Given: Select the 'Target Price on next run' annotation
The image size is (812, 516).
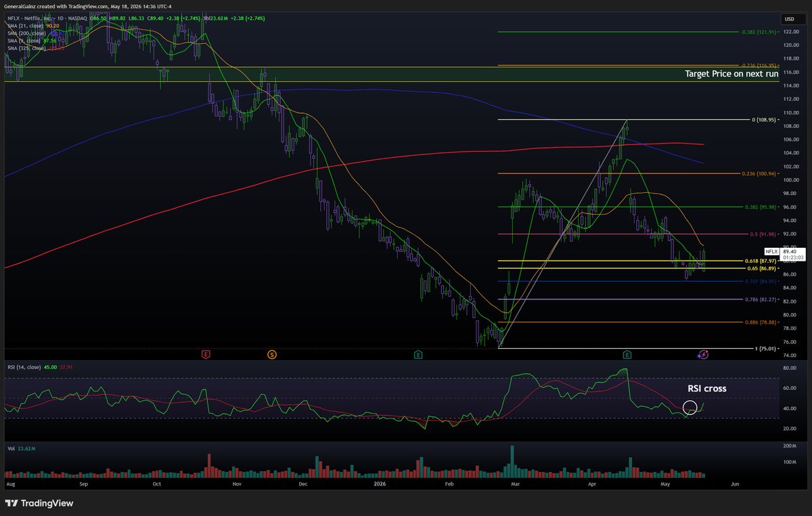Looking at the screenshot, I should [731, 73].
